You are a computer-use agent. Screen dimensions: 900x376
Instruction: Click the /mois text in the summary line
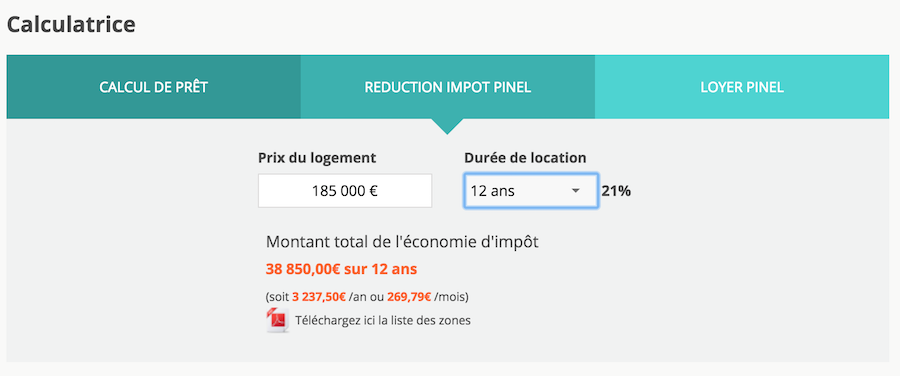450,297
